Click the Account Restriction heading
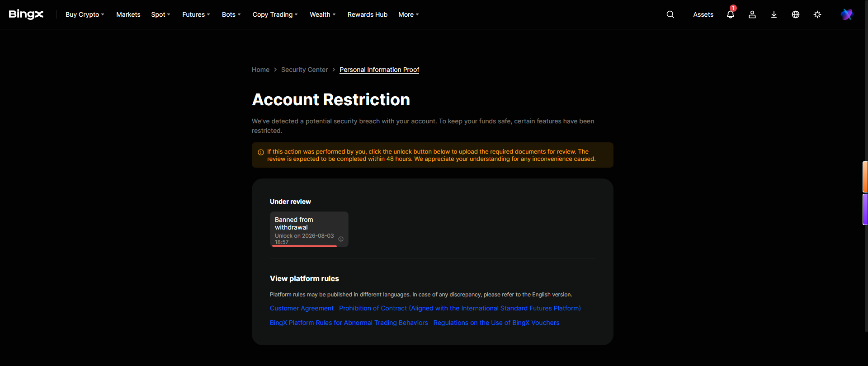Screen dimensions: 868x366 tap(331, 99)
